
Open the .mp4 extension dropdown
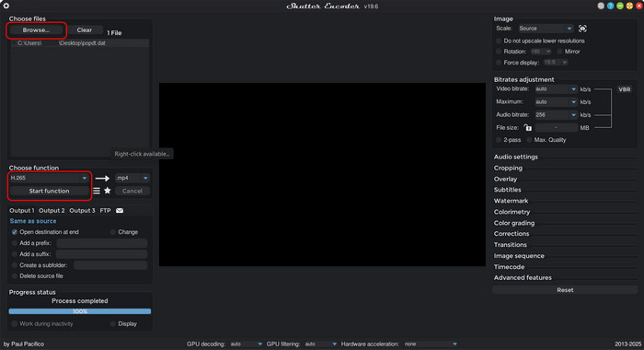pyautogui.click(x=132, y=178)
